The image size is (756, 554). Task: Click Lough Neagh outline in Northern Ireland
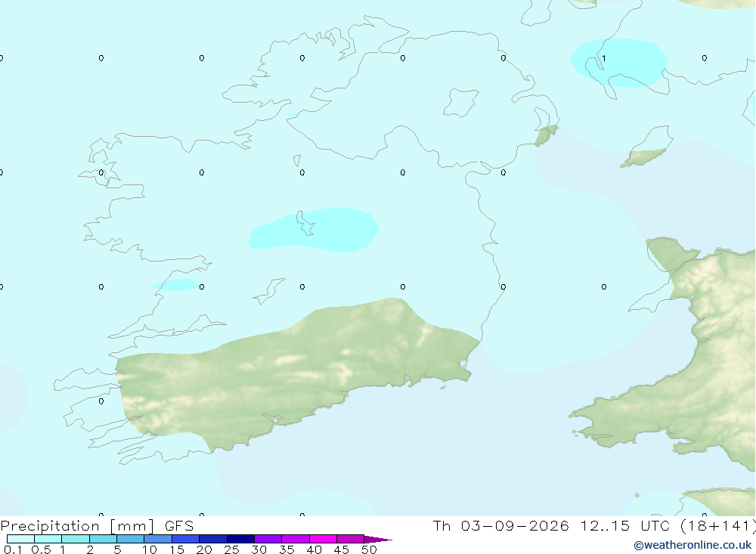460,102
